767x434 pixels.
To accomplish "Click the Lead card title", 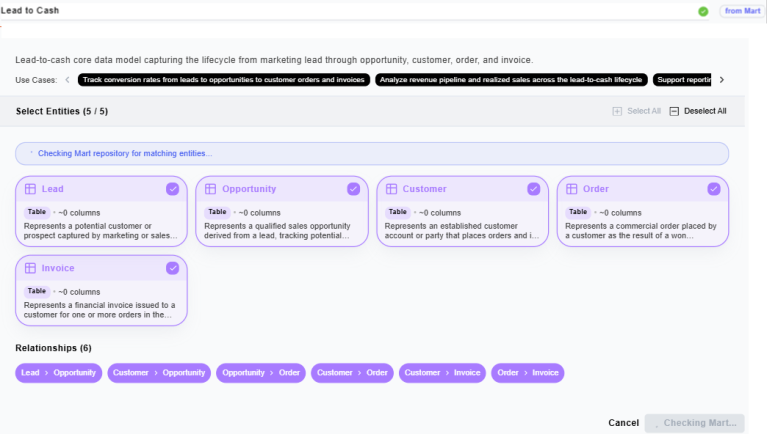I will [x=52, y=189].
